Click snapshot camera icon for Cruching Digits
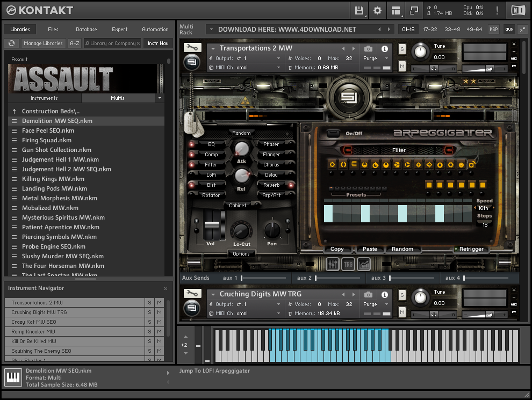The width and height of the screenshot is (532, 400). pos(368,295)
